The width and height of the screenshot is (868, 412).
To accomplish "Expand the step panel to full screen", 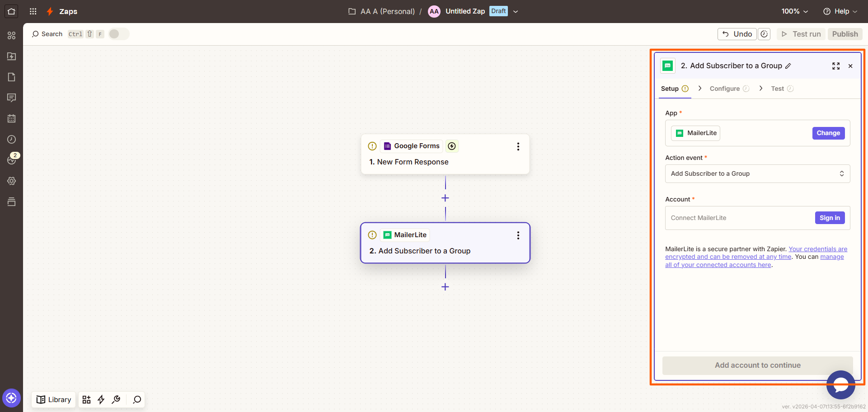I will point(836,66).
